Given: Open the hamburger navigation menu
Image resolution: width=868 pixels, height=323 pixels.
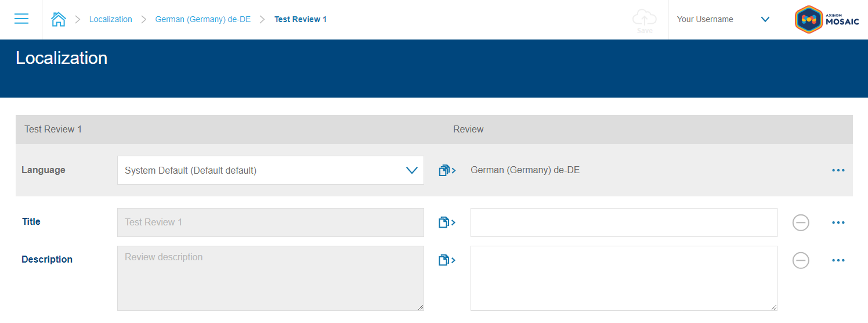Looking at the screenshot, I should [21, 19].
